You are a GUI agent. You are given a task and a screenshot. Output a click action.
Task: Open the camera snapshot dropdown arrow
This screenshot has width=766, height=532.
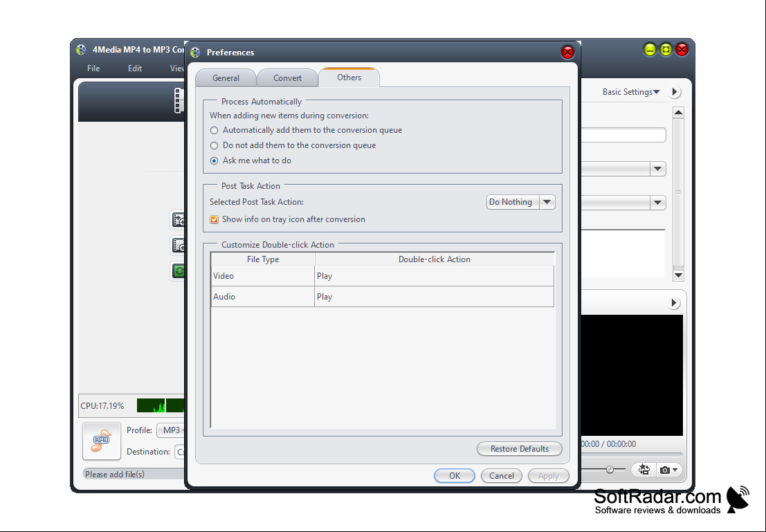click(675, 470)
